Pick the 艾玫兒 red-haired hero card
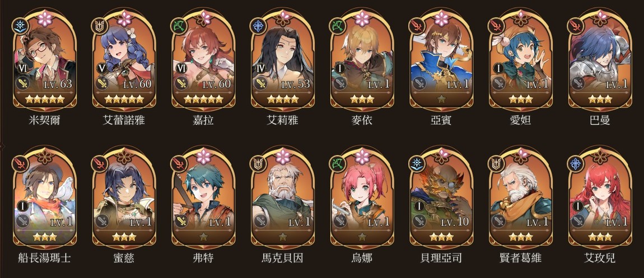 tap(600, 199)
